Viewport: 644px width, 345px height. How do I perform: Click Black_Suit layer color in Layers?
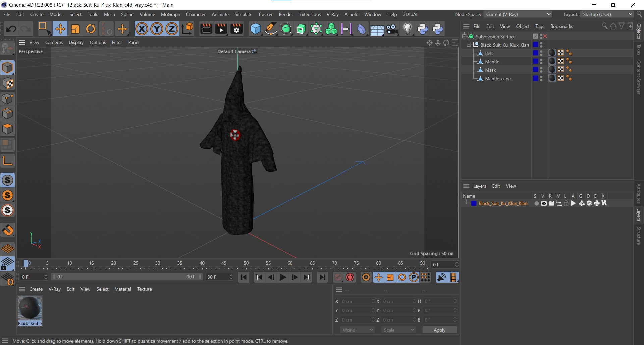tap(474, 203)
